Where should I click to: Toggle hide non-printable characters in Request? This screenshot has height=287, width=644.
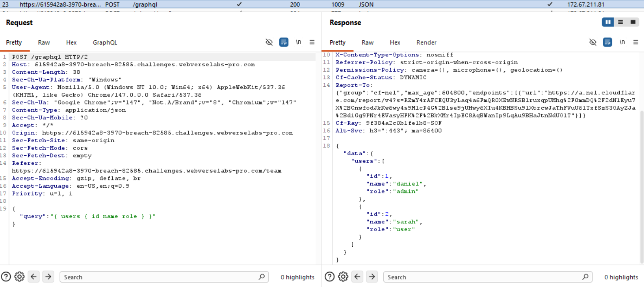(269, 42)
